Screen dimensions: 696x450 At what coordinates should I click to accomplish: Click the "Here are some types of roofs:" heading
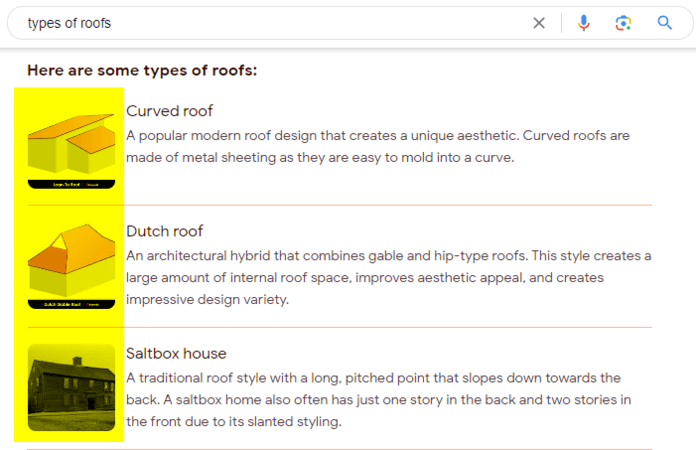point(142,70)
